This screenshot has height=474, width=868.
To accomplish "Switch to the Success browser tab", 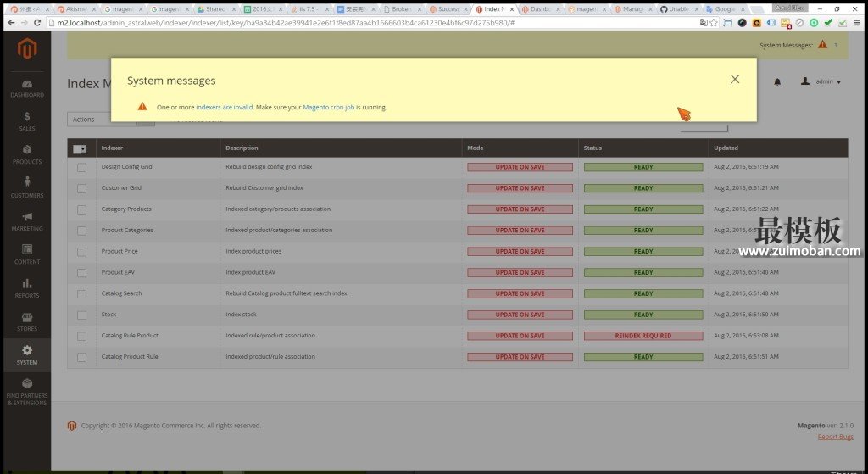I will 448,8.
